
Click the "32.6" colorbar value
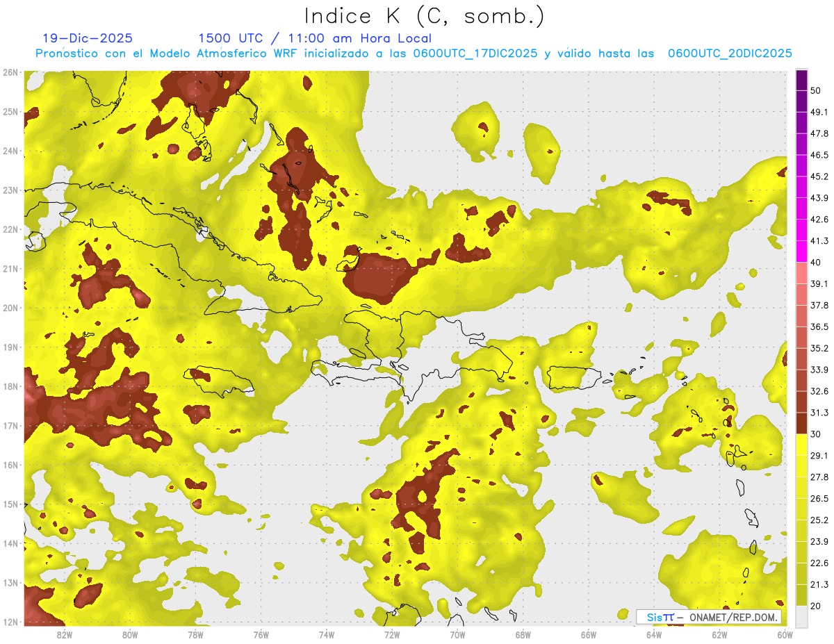click(x=819, y=392)
